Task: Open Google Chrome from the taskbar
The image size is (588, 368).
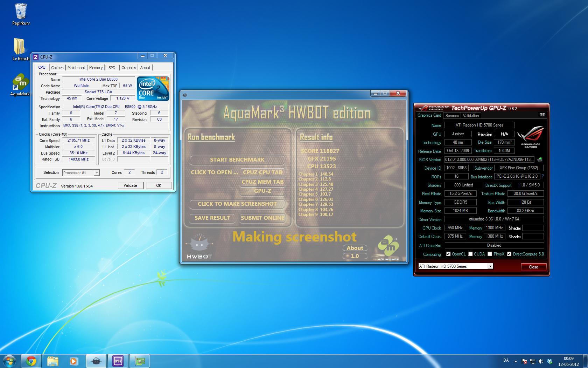Action: point(31,361)
